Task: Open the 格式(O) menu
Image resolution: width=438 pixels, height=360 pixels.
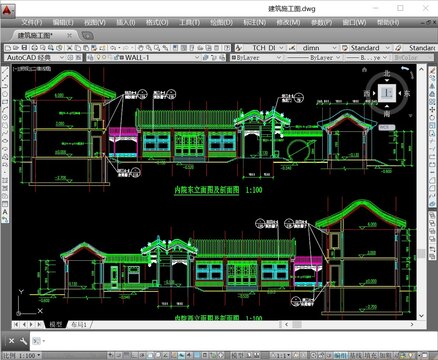Action: point(157,22)
